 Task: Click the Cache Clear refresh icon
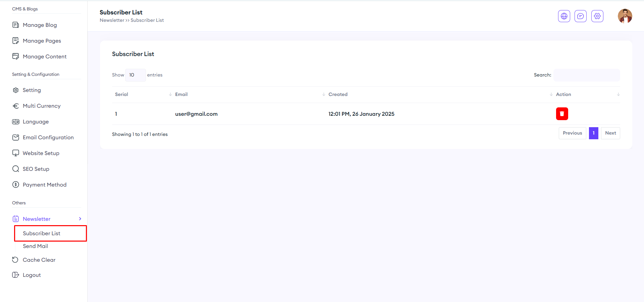coord(15,260)
